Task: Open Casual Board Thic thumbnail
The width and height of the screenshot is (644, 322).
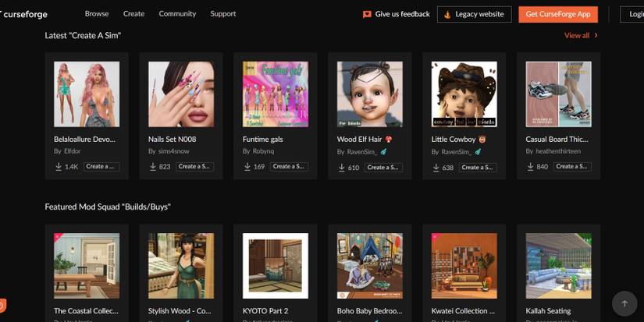Action: pos(559,94)
